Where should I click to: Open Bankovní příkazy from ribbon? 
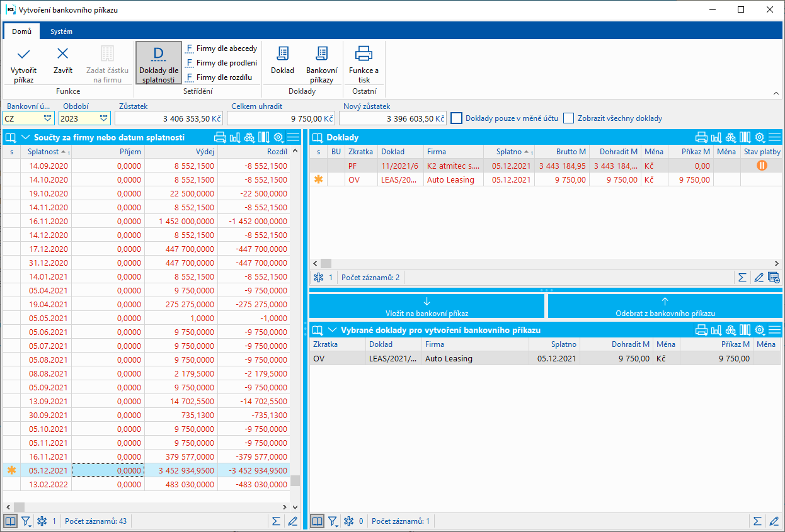321,54
